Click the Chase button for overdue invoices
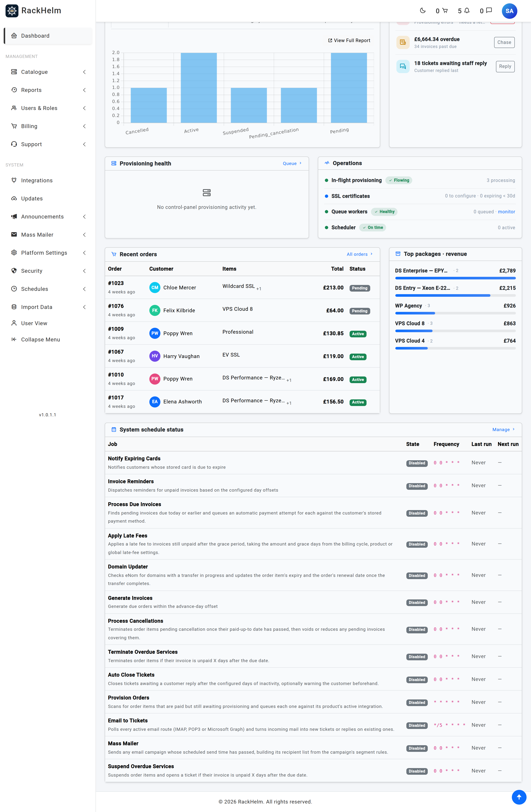Screen dimensions: 531x812 504,42
